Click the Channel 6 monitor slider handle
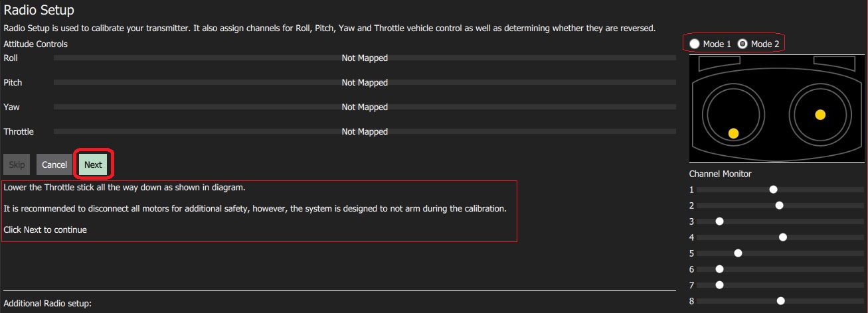The image size is (868, 313). click(x=719, y=269)
